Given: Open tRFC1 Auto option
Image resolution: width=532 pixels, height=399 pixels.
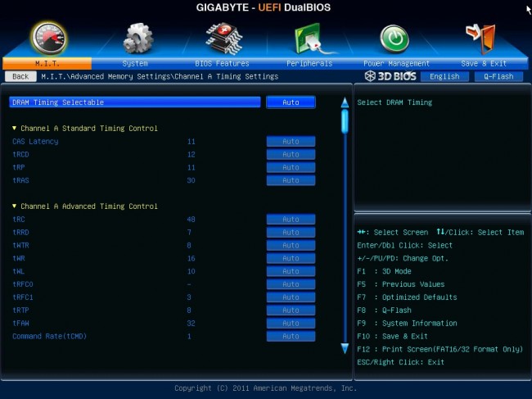Looking at the screenshot, I should coord(291,297).
